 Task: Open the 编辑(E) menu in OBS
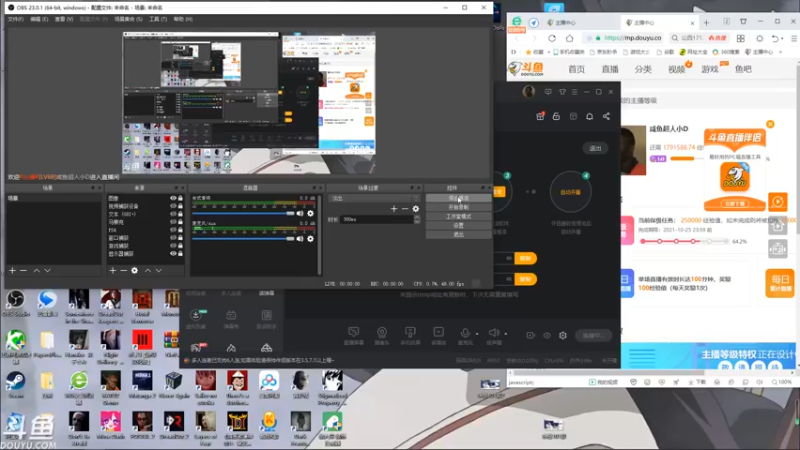coord(39,19)
